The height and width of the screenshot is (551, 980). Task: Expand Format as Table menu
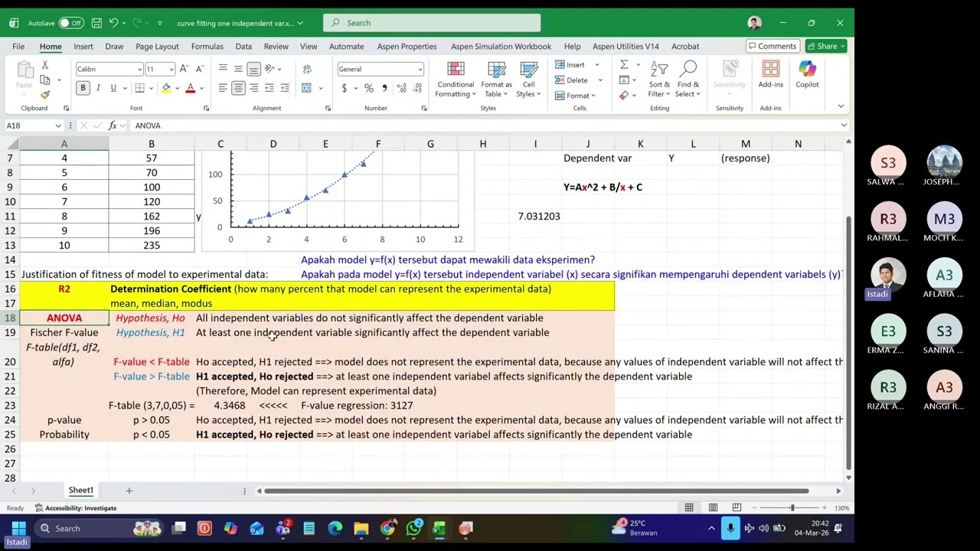pos(496,80)
